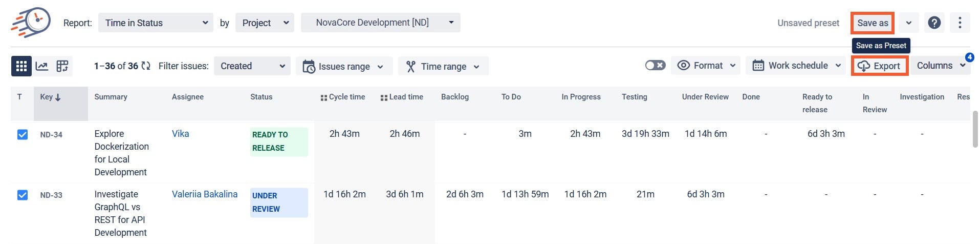Open the Report type dropdown Time in Status
The height and width of the screenshot is (244, 980).
[156, 23]
